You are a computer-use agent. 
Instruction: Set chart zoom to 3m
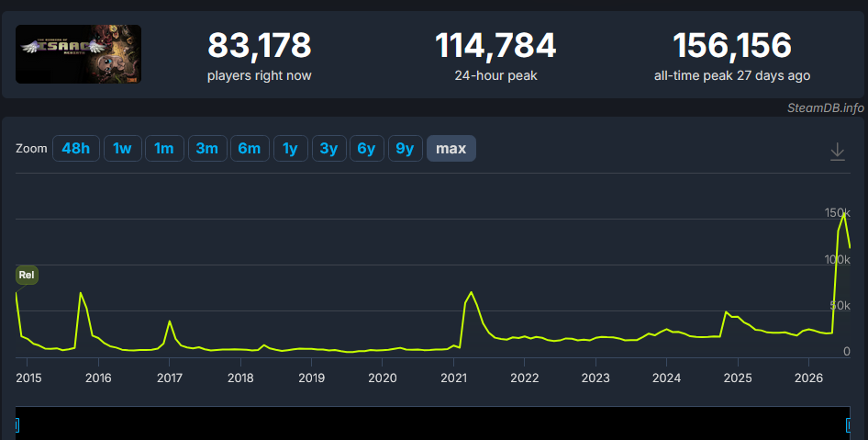(207, 149)
